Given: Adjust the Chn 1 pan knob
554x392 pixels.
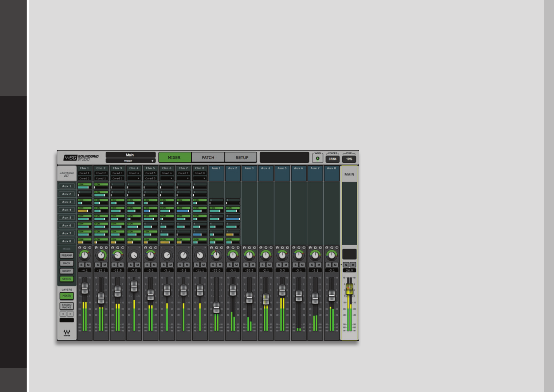Looking at the screenshot, I should click(85, 255).
